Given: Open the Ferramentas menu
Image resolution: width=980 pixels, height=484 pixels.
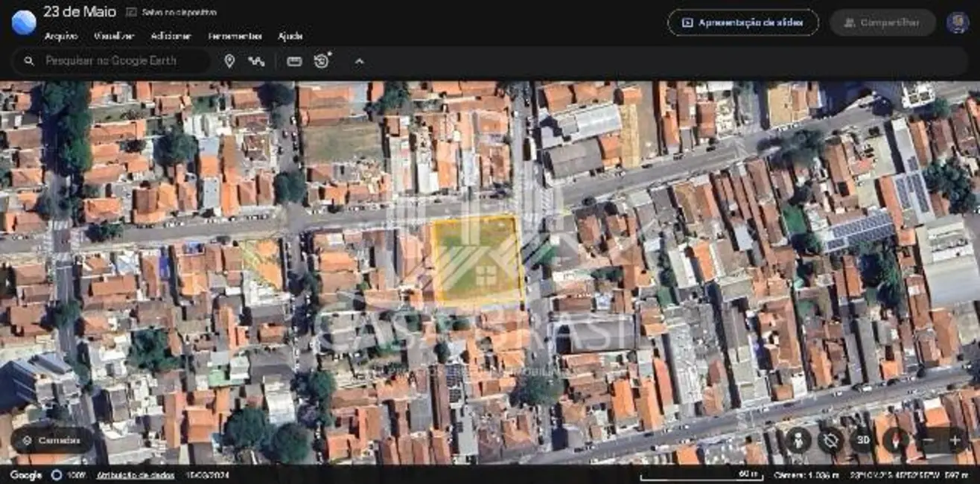Looking at the screenshot, I should click(235, 36).
